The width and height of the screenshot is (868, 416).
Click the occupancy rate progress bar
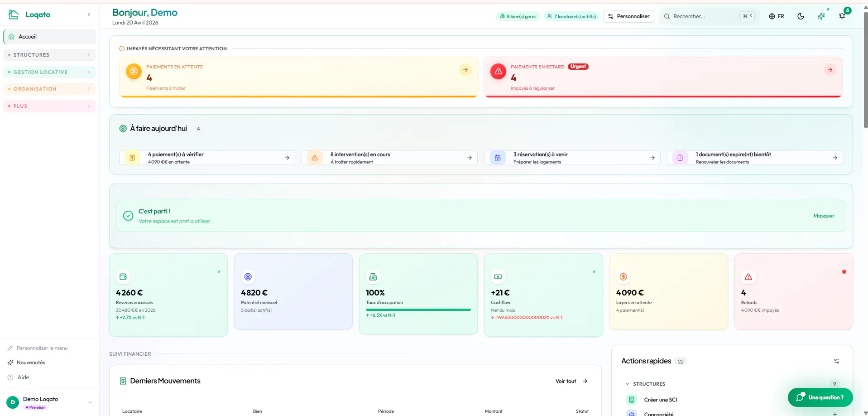point(418,310)
